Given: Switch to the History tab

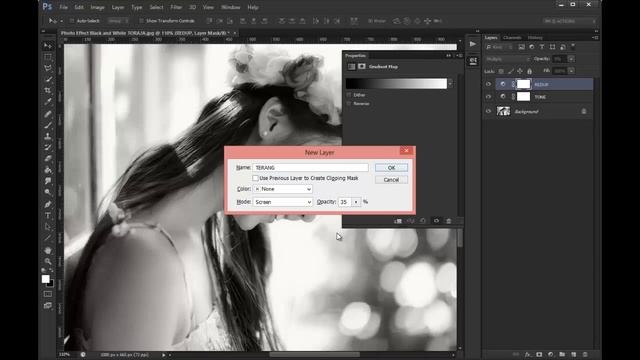Looking at the screenshot, I should tap(535, 38).
